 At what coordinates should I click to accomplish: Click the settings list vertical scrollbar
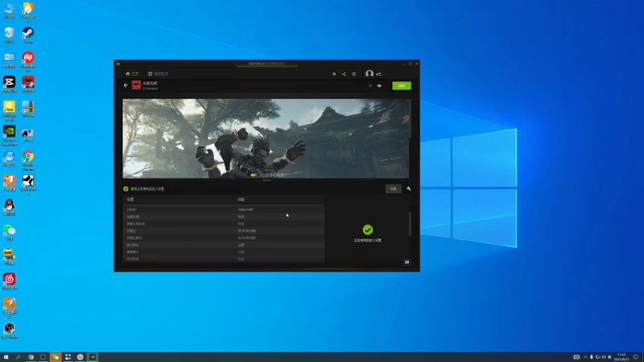[x=410, y=224]
